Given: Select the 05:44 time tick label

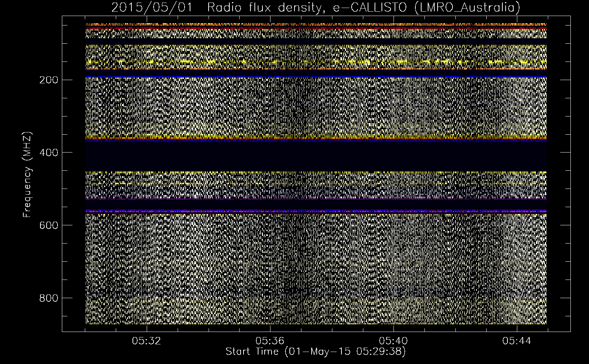Looking at the screenshot, I should coord(517,341).
